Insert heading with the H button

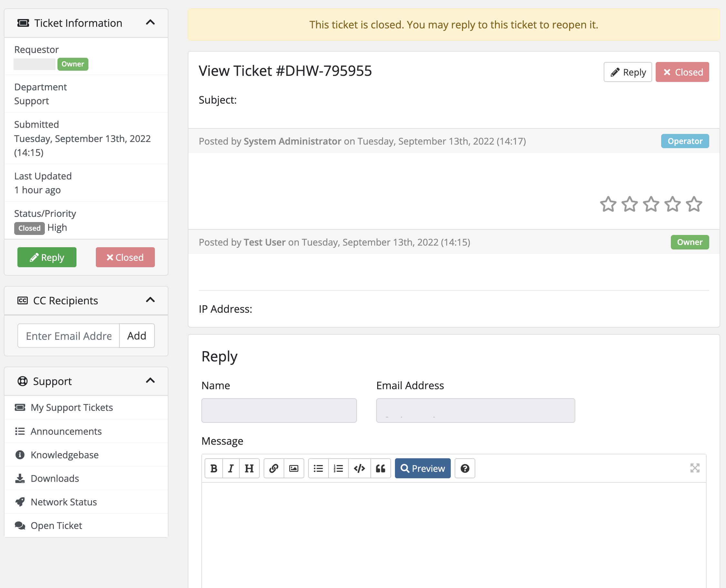click(x=249, y=469)
